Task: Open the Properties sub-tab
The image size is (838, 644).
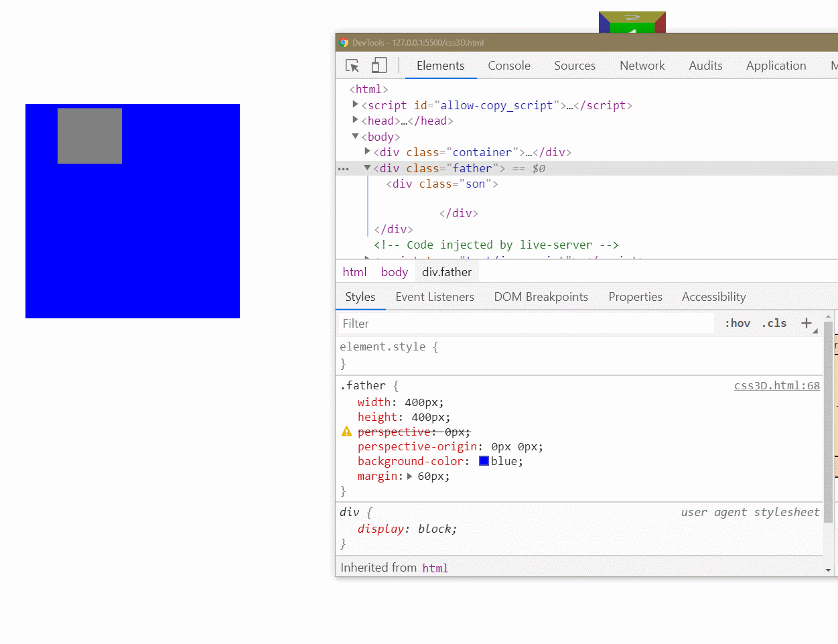Action: pos(635,297)
